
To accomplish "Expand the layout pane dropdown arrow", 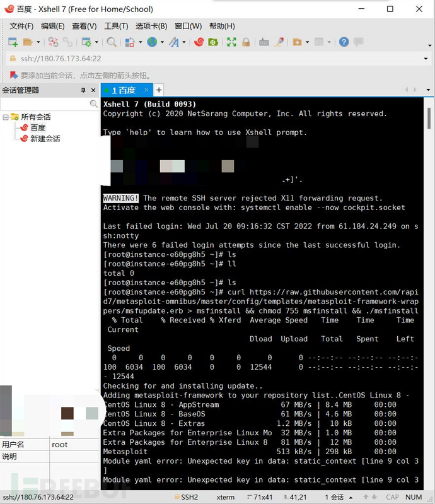I will (x=329, y=42).
